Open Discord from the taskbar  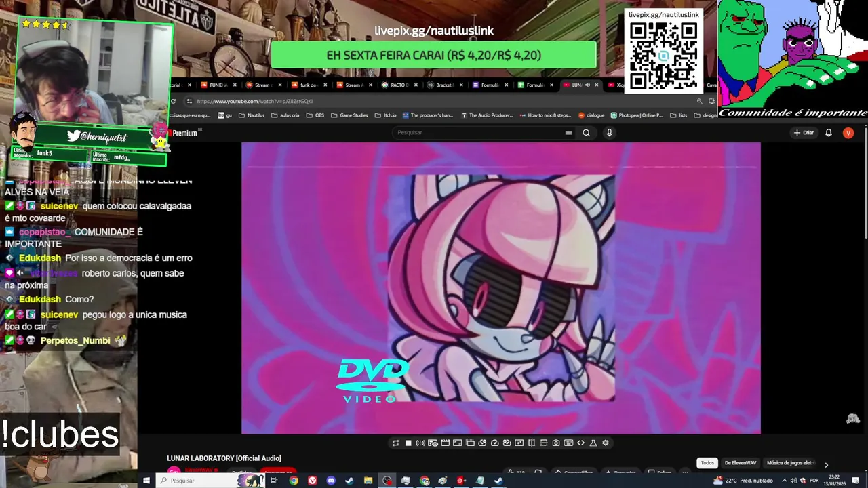(x=331, y=481)
